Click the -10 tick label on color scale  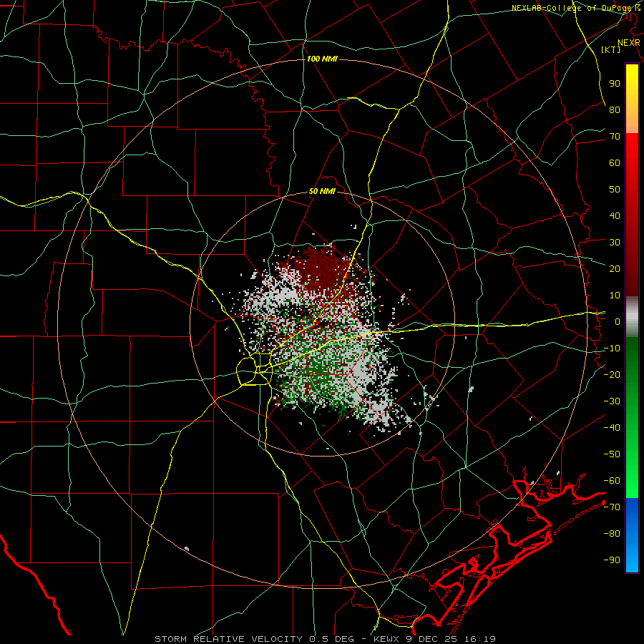612,348
